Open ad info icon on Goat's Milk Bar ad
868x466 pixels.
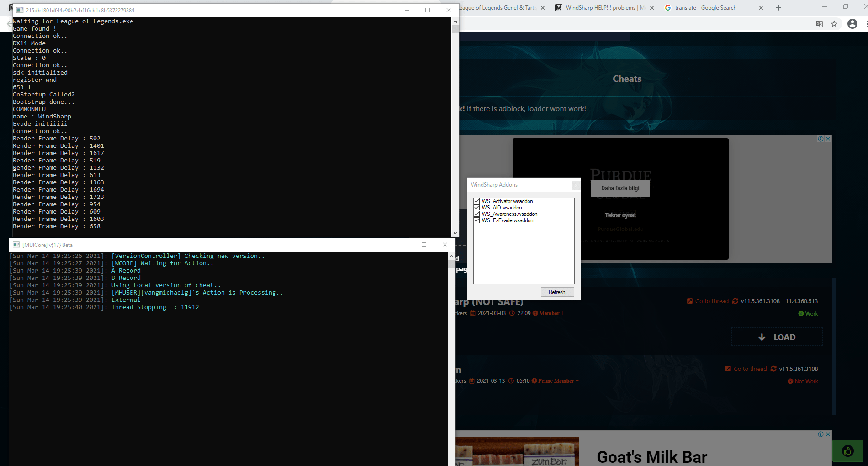click(821, 434)
